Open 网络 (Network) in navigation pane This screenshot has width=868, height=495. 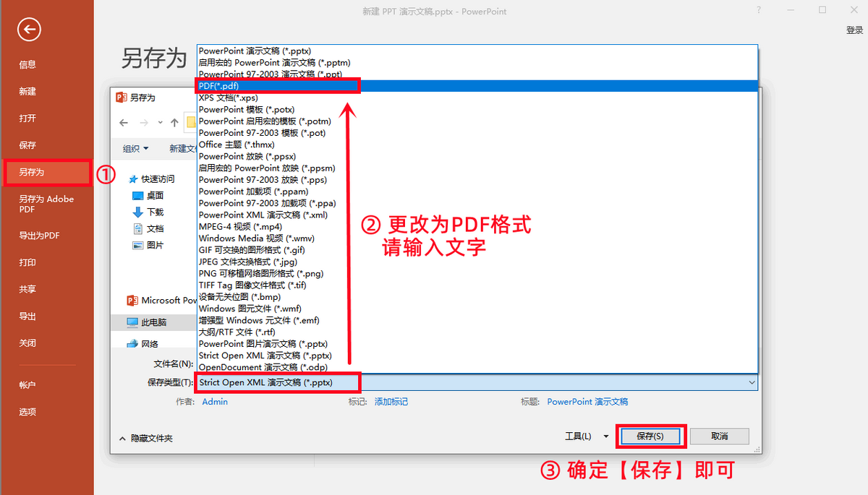pyautogui.click(x=150, y=344)
